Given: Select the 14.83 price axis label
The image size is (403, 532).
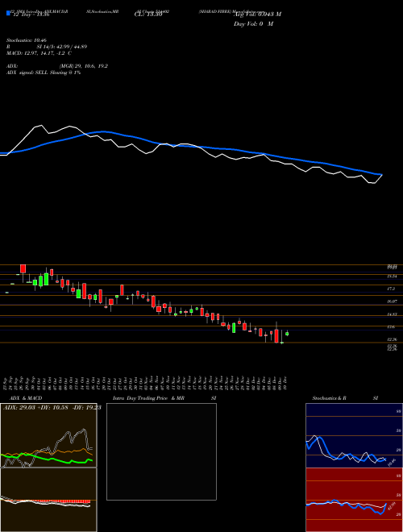Looking at the screenshot, I should point(393,314).
